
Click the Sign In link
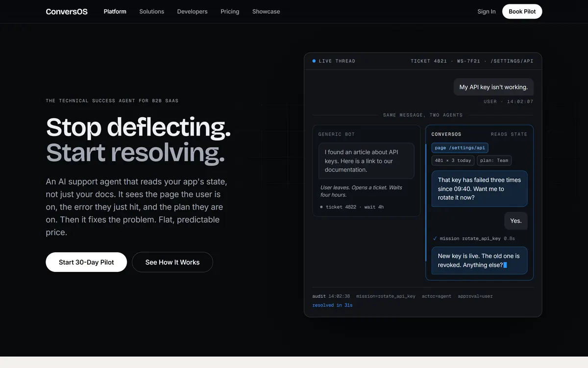click(x=487, y=11)
